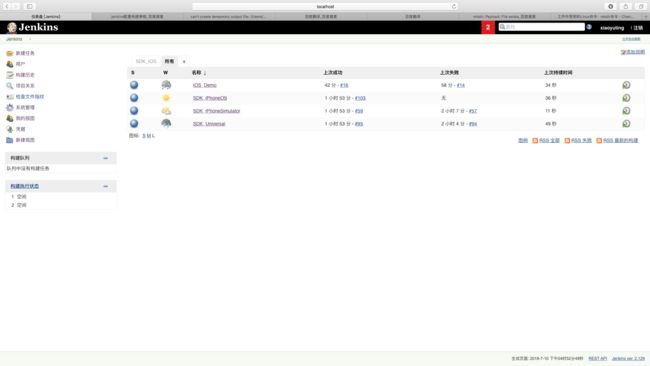
Task: Select the 所有 (All) view tab
Action: (x=169, y=61)
